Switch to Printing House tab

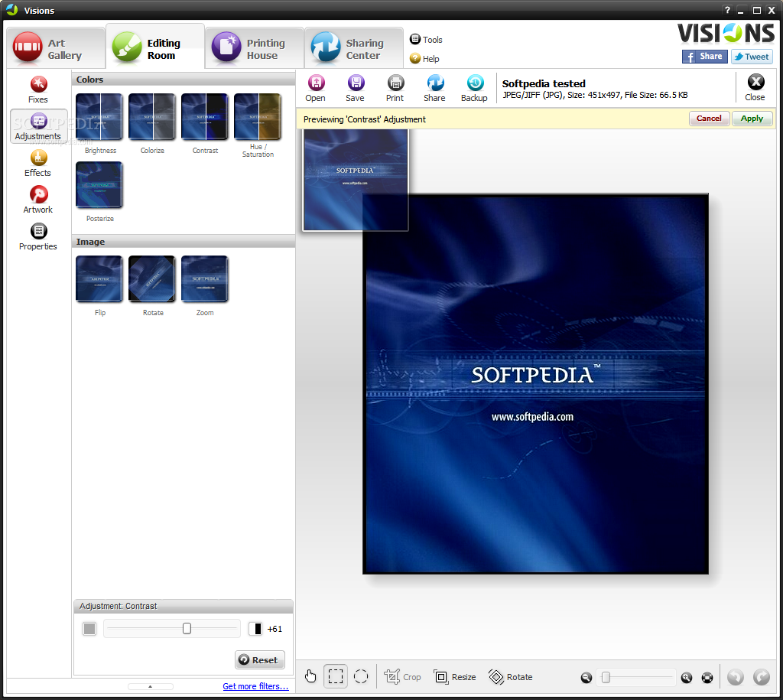(255, 48)
